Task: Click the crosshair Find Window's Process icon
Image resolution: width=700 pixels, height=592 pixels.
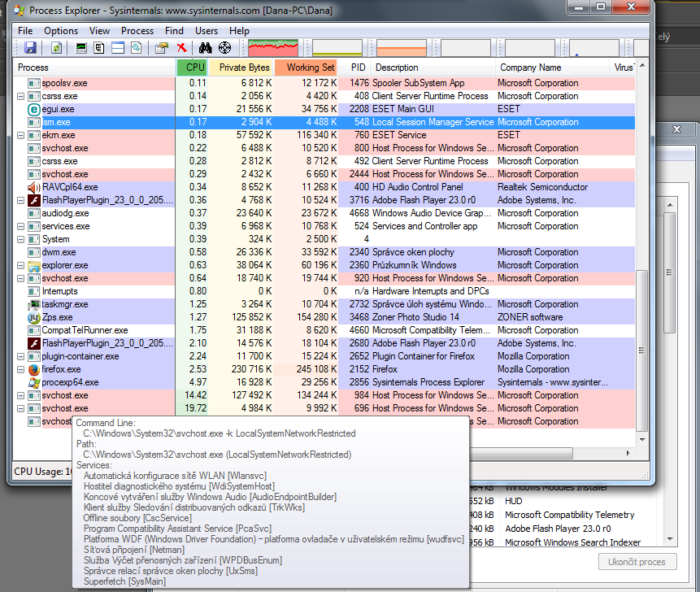Action: [225, 49]
